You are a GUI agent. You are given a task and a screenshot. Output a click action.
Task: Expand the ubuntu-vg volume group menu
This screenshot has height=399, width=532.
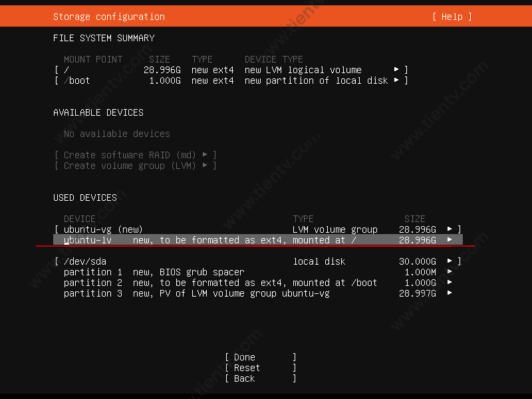click(x=450, y=229)
